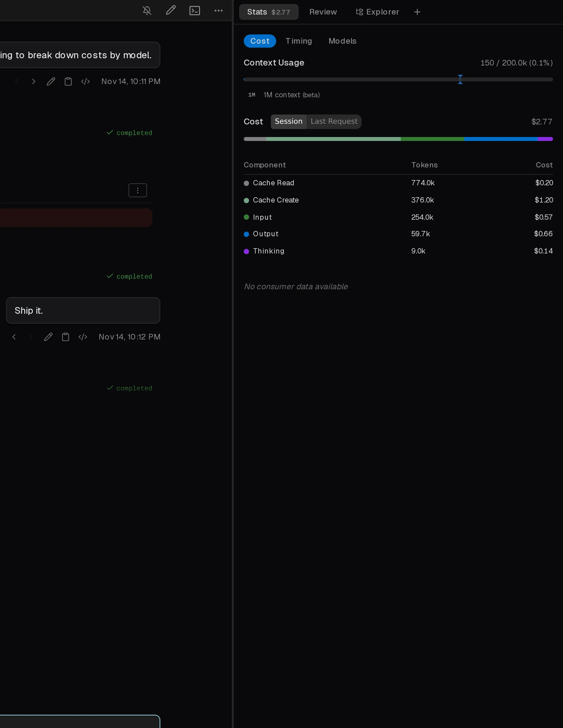Select the Thinking row in the cost table
The image size is (563, 728).
(268, 251)
